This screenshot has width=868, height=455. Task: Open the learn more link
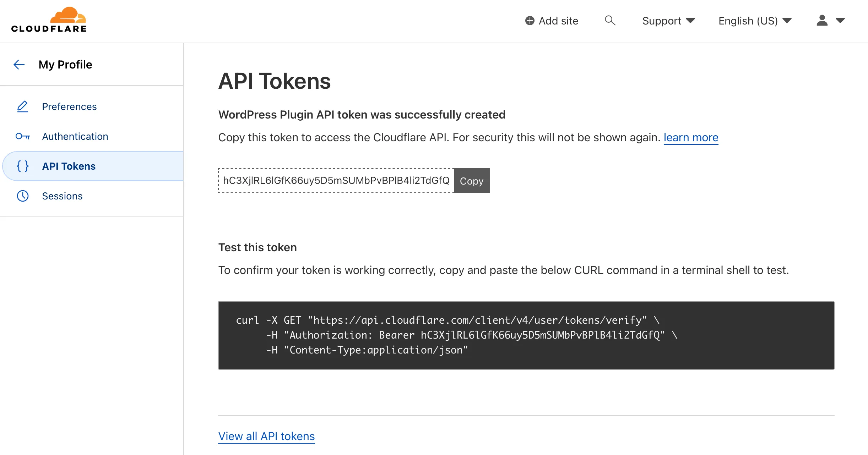690,137
